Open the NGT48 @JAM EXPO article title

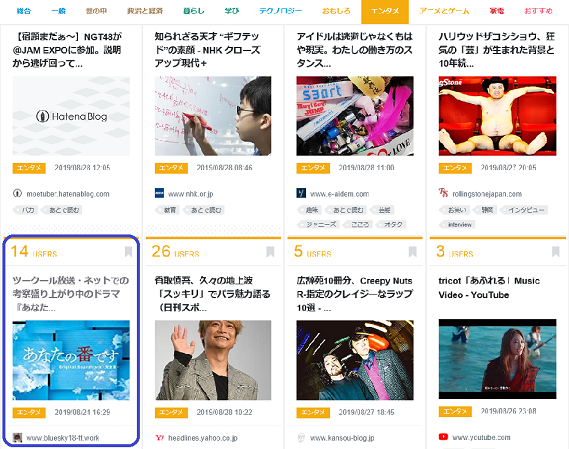(x=67, y=50)
